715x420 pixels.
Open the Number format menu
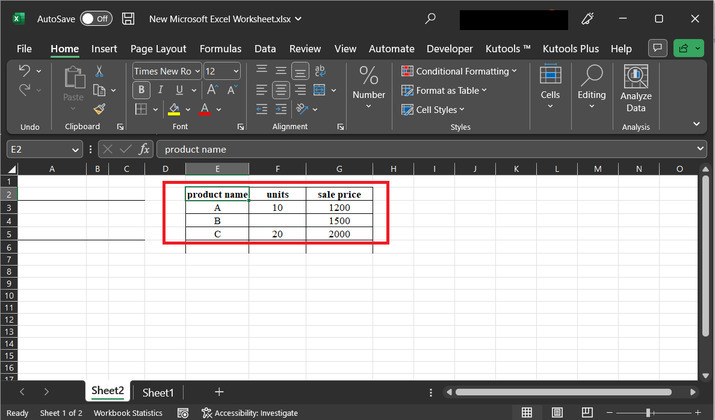pyautogui.click(x=368, y=88)
